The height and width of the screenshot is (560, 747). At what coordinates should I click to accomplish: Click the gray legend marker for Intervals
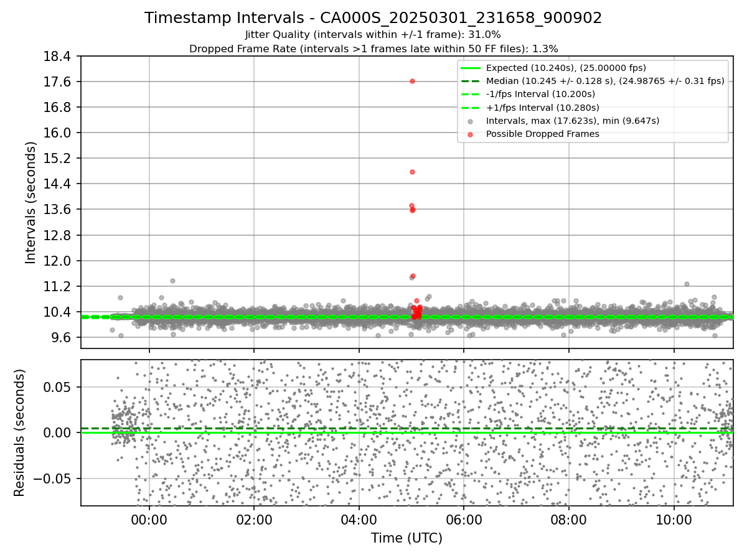[471, 121]
